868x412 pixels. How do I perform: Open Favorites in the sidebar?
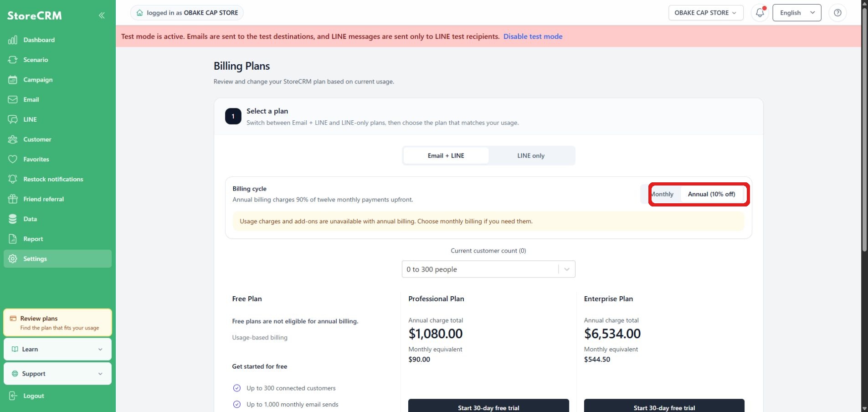57,159
